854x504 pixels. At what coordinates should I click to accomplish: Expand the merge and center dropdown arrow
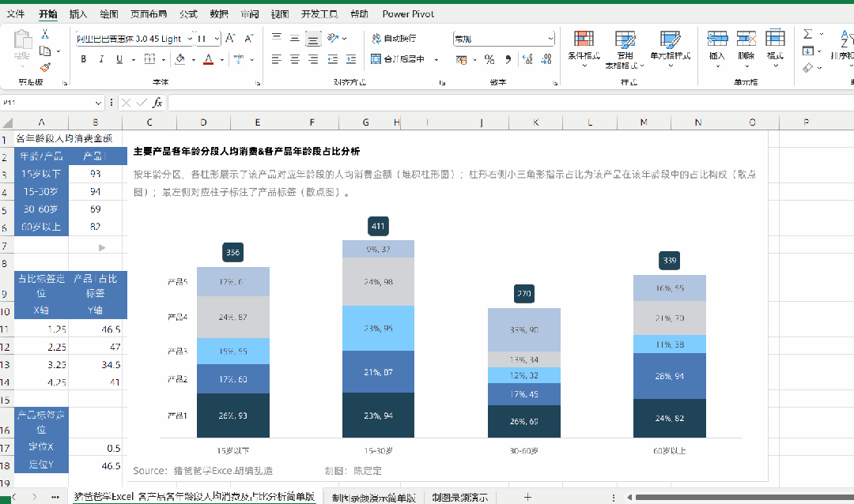click(436, 59)
